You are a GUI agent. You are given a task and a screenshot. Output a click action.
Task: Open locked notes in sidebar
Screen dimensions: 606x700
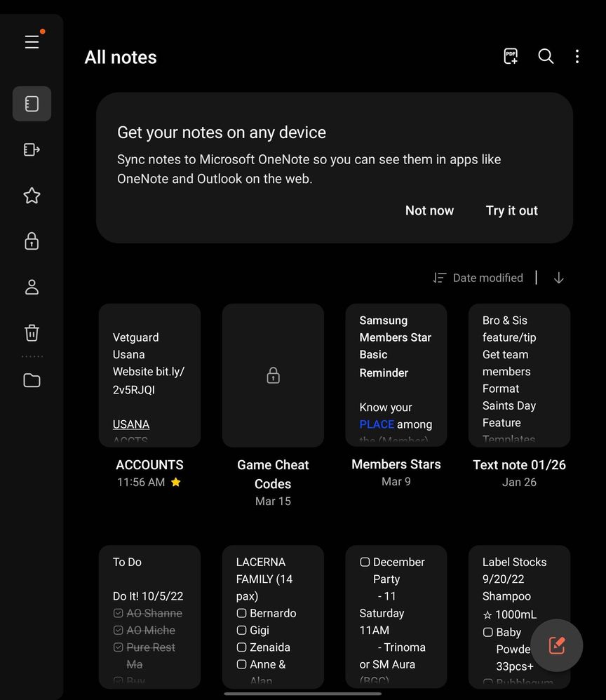pos(32,241)
